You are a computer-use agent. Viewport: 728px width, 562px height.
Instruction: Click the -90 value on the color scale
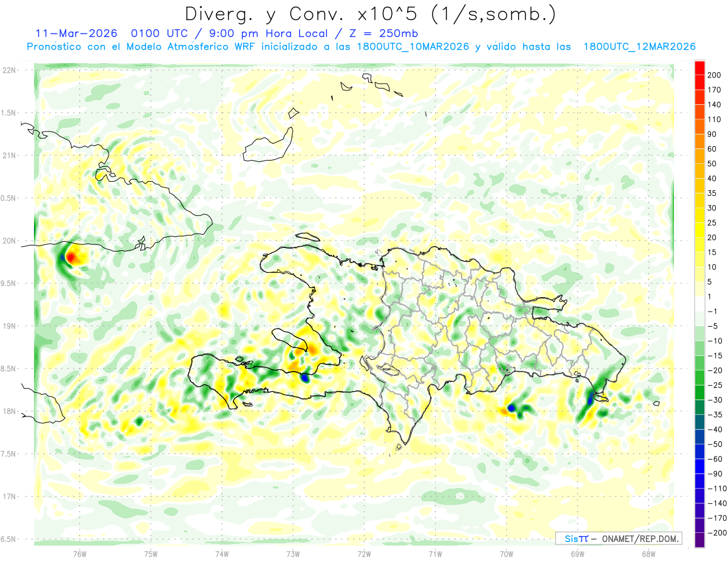click(x=714, y=474)
